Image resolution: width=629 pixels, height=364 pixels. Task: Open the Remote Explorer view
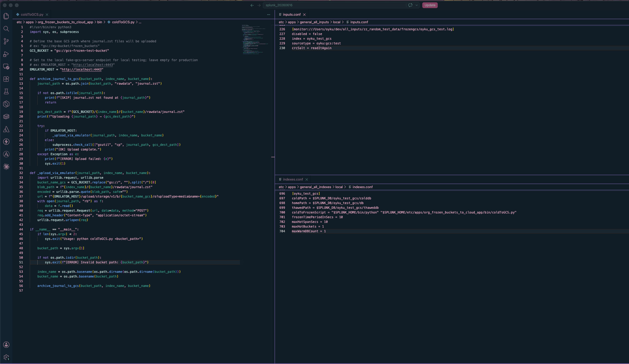(x=6, y=66)
